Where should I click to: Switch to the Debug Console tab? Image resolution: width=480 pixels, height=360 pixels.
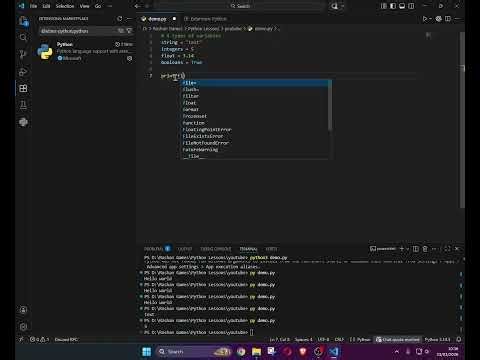point(216,249)
